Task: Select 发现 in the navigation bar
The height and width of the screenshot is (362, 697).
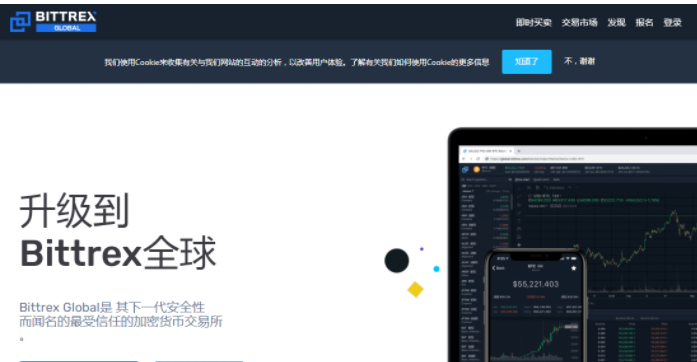Action: 617,23
